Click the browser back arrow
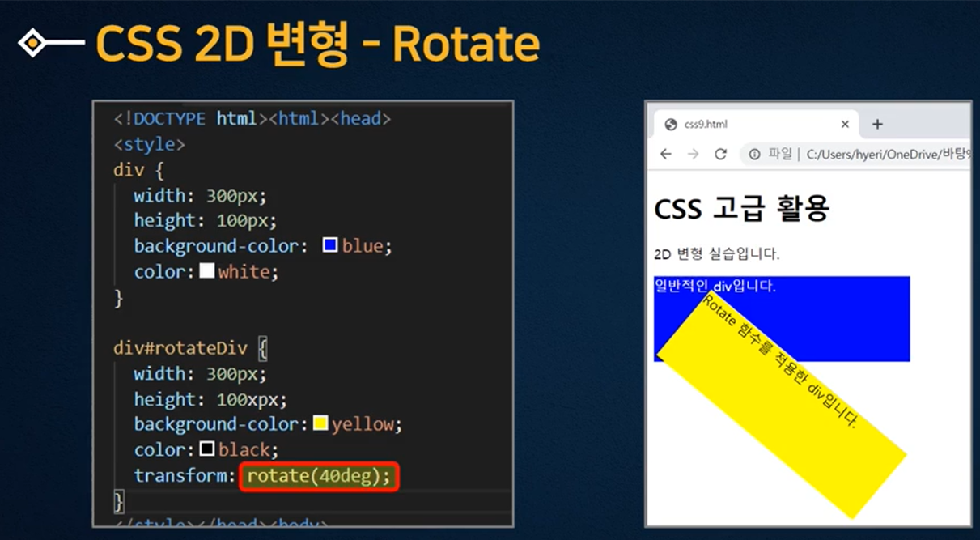Viewport: 980px width, 540px height. [x=665, y=154]
